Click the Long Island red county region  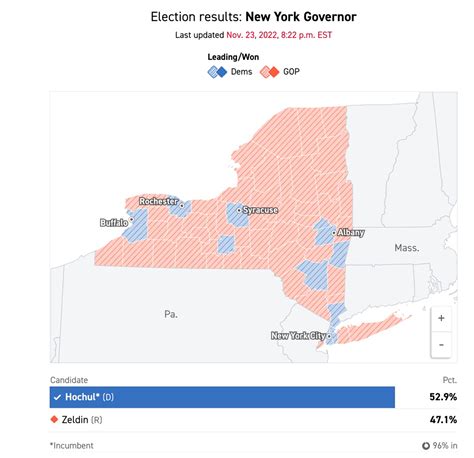370,329
